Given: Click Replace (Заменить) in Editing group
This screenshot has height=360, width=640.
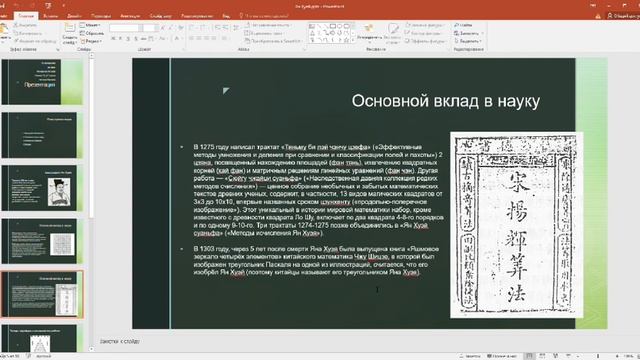Looking at the screenshot, I should click(x=469, y=33).
